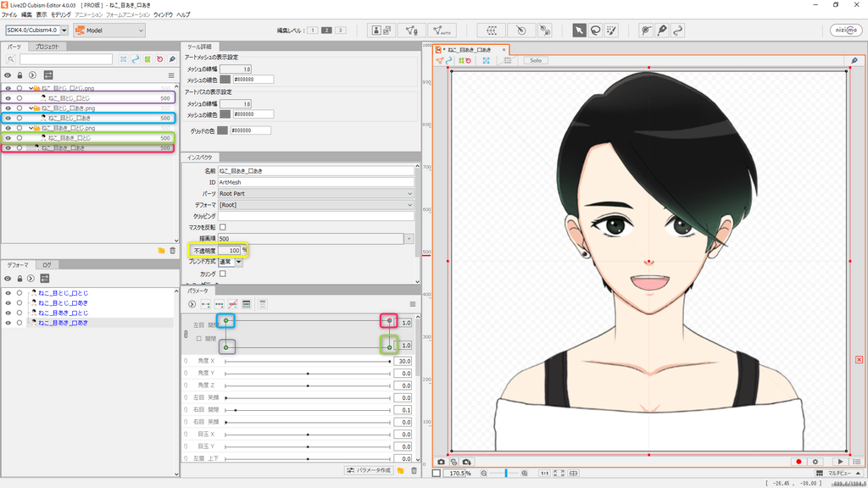Open the モデリング menu
868x488 pixels.
[x=61, y=15]
